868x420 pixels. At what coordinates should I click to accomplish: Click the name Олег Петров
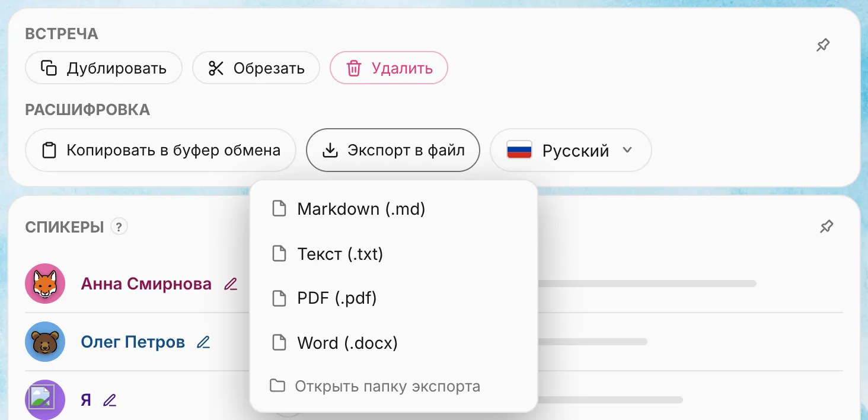click(133, 342)
